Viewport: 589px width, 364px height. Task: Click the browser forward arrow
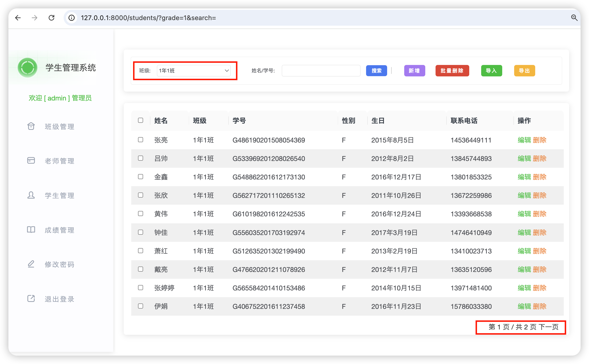click(x=34, y=18)
